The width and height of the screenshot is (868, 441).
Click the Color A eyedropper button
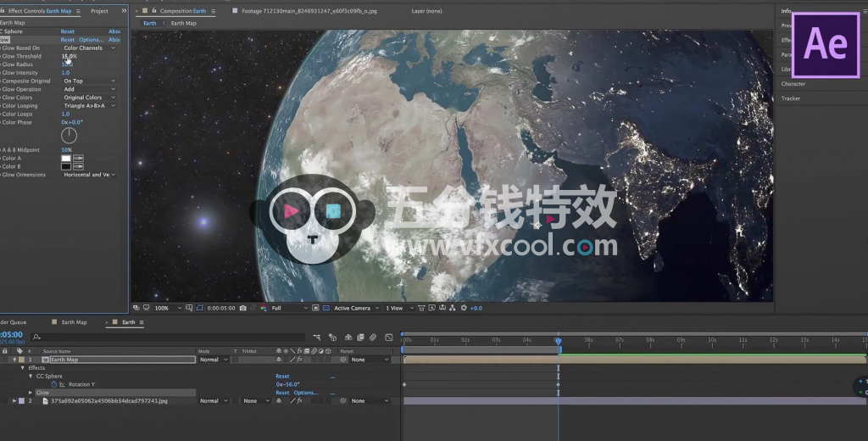pos(79,159)
